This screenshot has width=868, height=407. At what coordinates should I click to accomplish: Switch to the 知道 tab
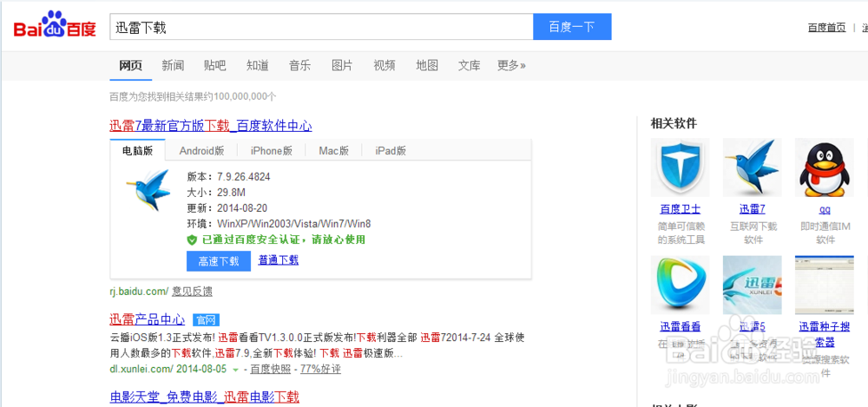click(258, 65)
